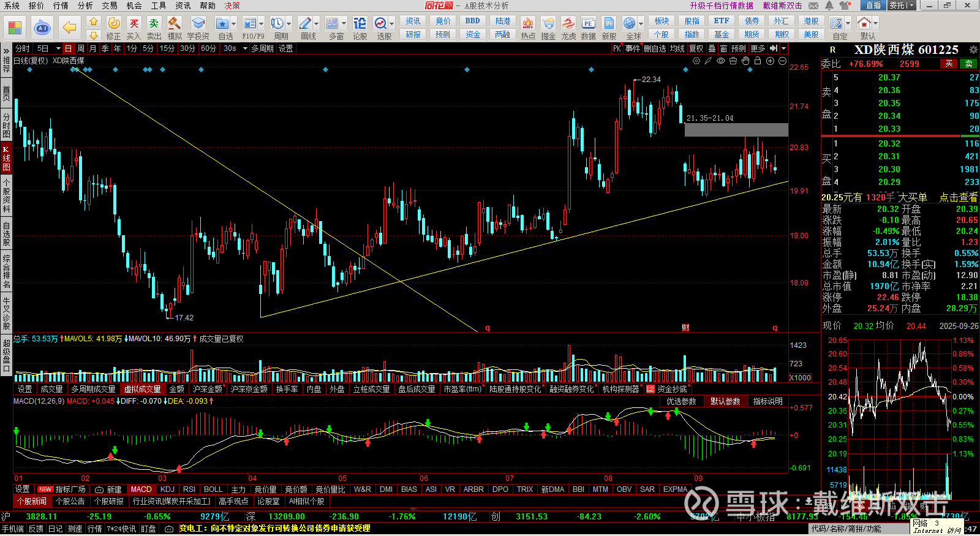The height and width of the screenshot is (536, 980).
Task: Open 学投资 graduation cap icon
Action: [x=198, y=23]
